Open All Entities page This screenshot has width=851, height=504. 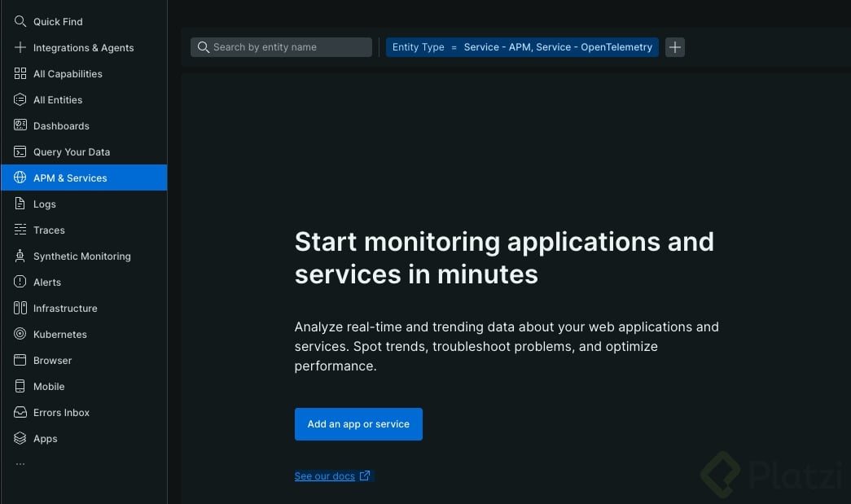[x=84, y=99]
